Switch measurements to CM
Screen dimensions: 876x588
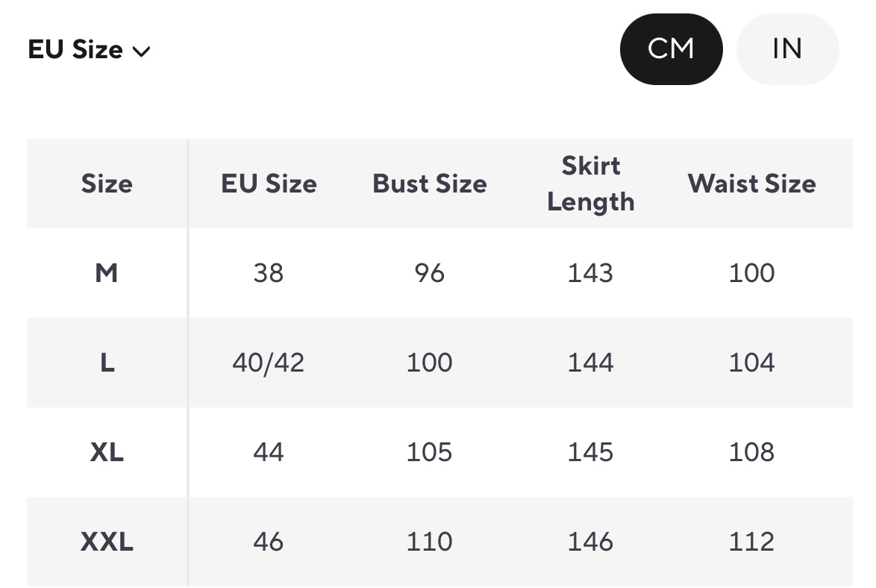pos(671,49)
